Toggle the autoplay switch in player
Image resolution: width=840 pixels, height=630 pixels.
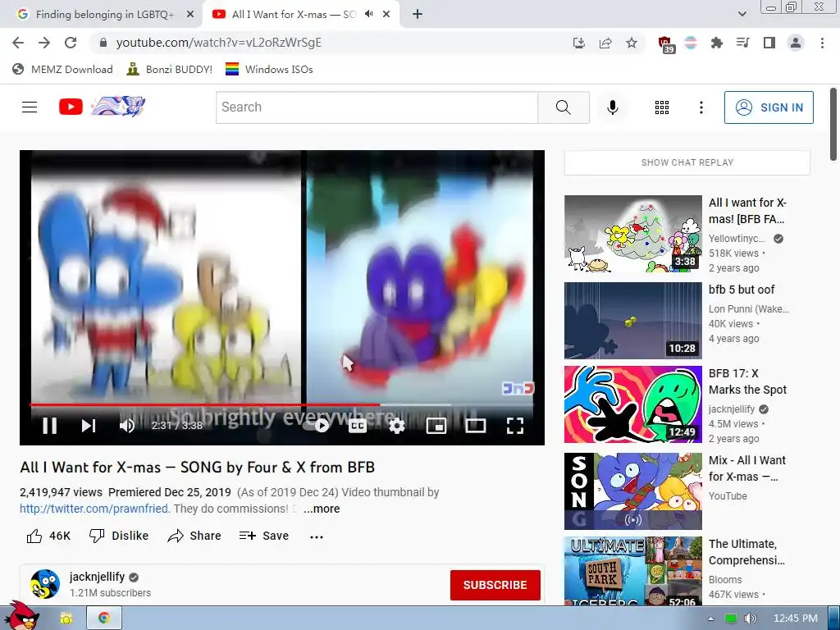point(317,426)
